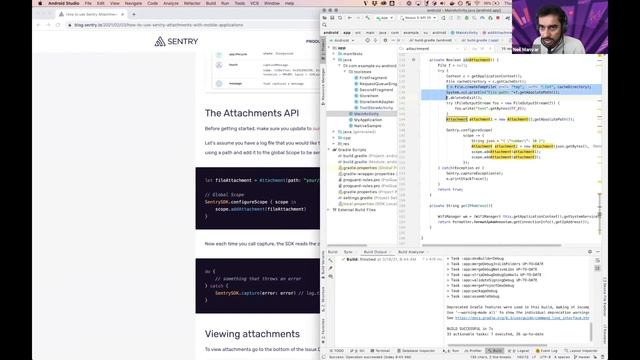Click the toolbar open-file icon

[x=325, y=18]
